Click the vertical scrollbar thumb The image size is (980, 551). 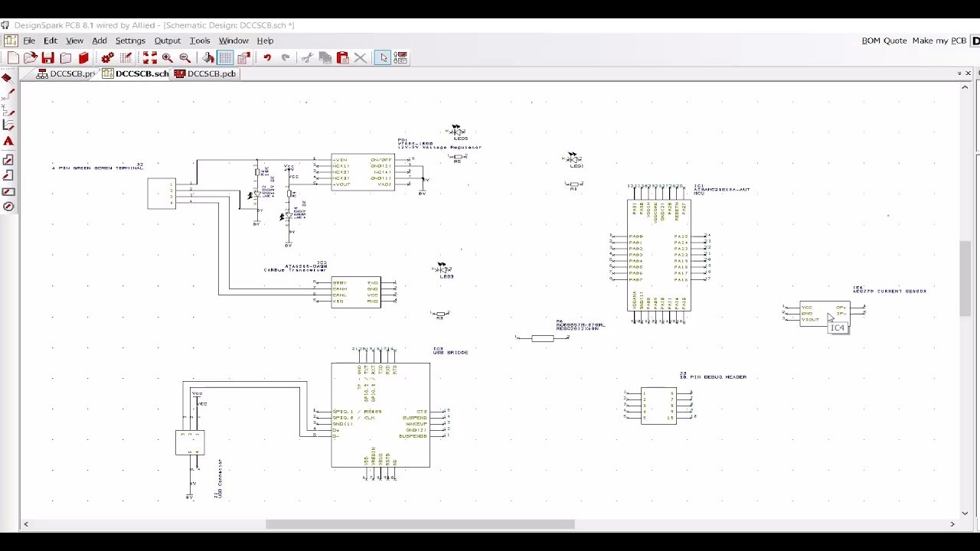pyautogui.click(x=965, y=279)
